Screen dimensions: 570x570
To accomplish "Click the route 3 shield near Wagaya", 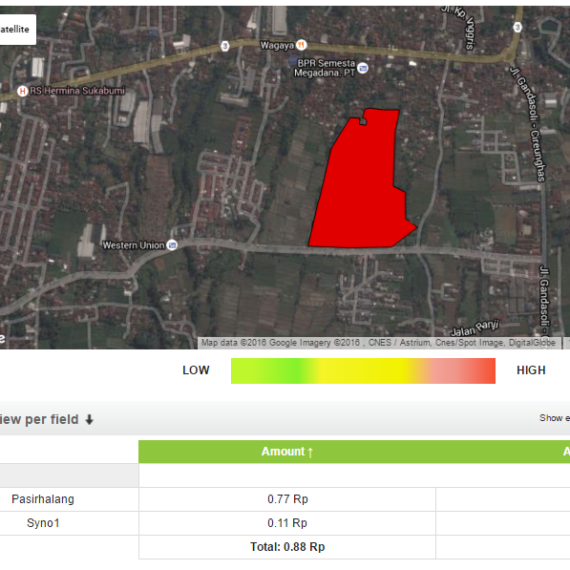I will coord(225,46).
